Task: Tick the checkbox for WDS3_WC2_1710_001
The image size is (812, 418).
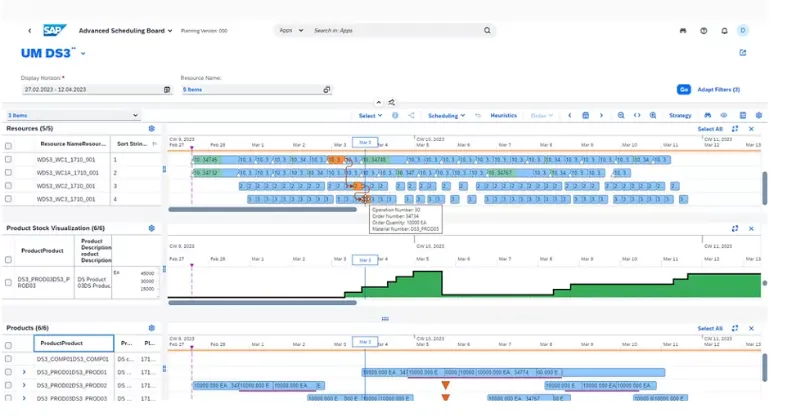Action: click(8, 185)
